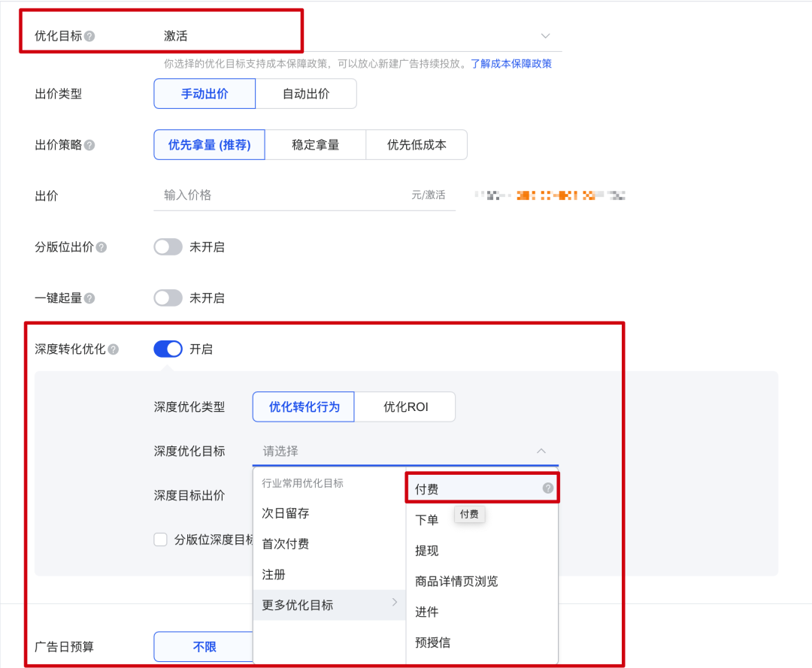Viewport: 812px width, 668px height.
Task: Disable the 深度转化优化 toggle
Action: (x=168, y=349)
